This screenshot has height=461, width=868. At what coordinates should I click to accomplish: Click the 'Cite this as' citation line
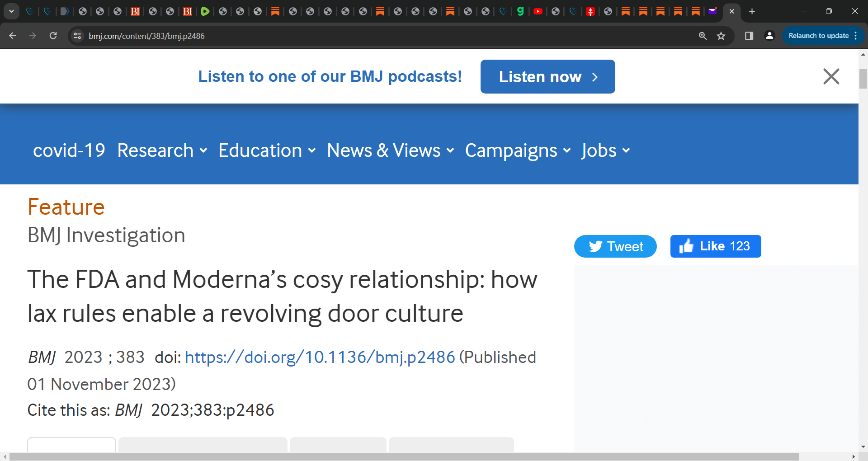(x=151, y=410)
